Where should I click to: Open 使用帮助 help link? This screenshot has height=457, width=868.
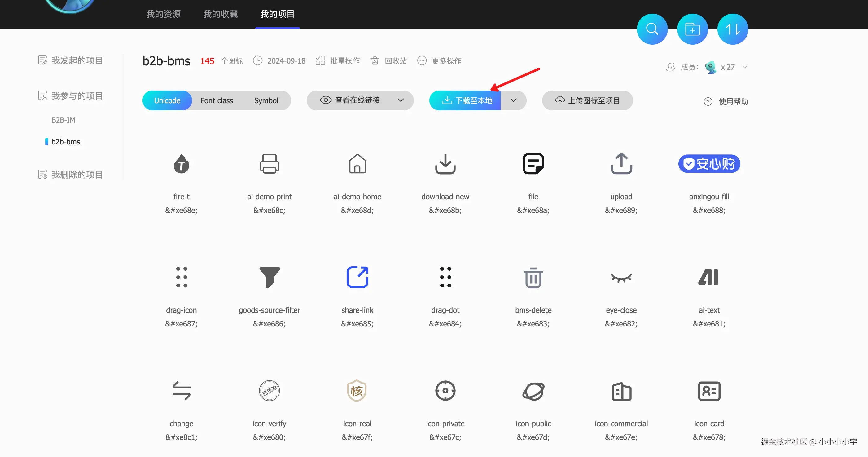(x=726, y=101)
